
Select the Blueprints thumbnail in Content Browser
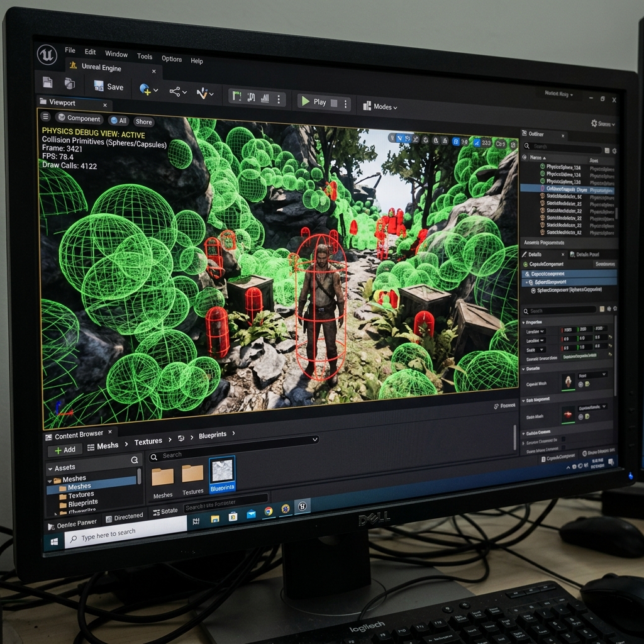(x=222, y=474)
